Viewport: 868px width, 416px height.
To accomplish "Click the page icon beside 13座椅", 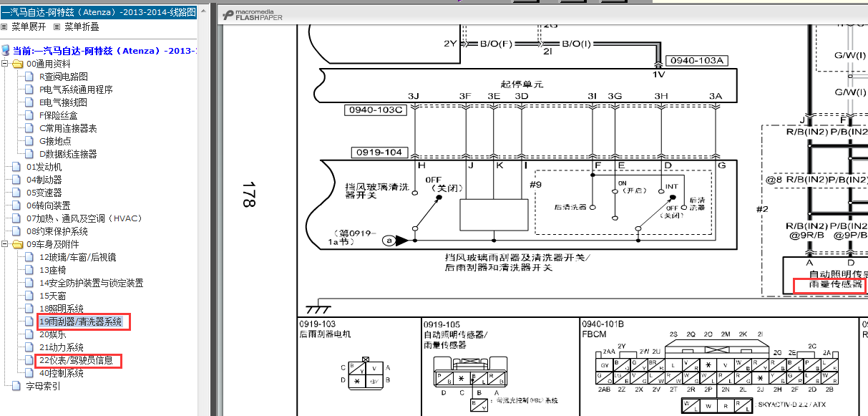I will [30, 270].
